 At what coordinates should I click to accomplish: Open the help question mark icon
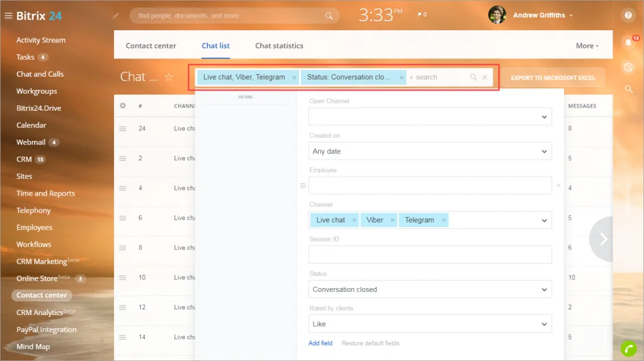pos(628,15)
